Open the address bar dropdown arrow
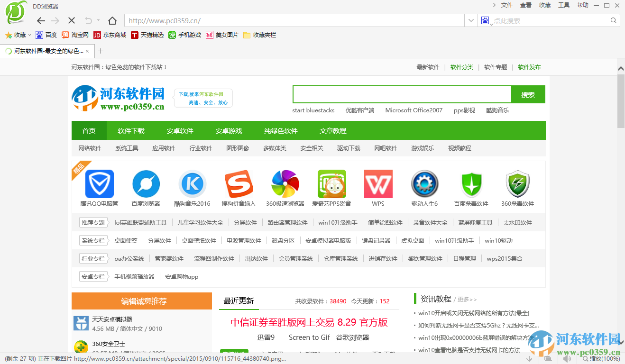 470,20
